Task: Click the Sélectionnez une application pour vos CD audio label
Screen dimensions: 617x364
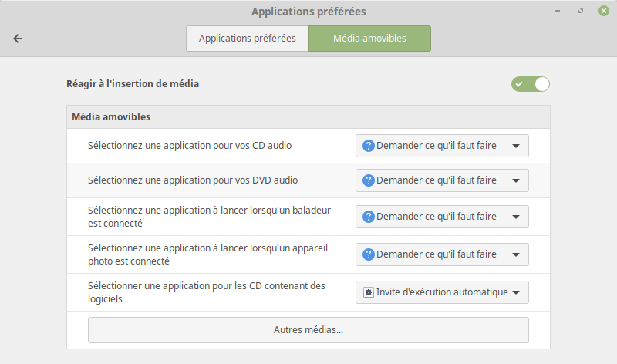Action: pos(190,146)
